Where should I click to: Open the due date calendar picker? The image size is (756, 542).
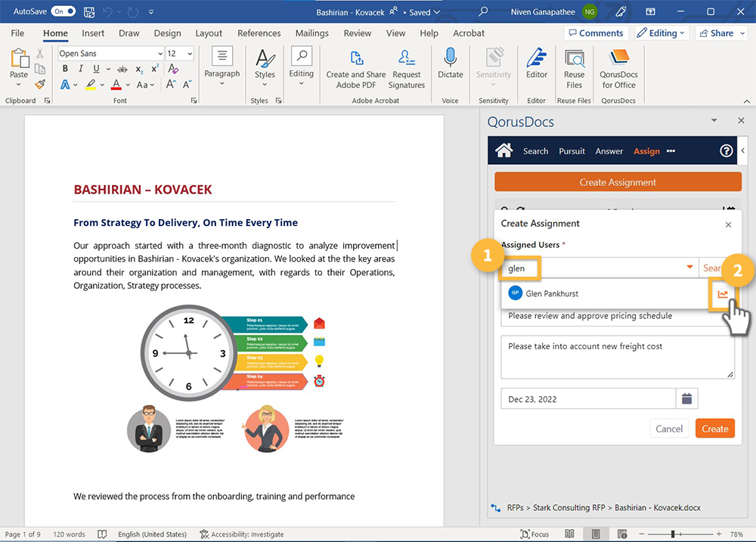pos(687,399)
